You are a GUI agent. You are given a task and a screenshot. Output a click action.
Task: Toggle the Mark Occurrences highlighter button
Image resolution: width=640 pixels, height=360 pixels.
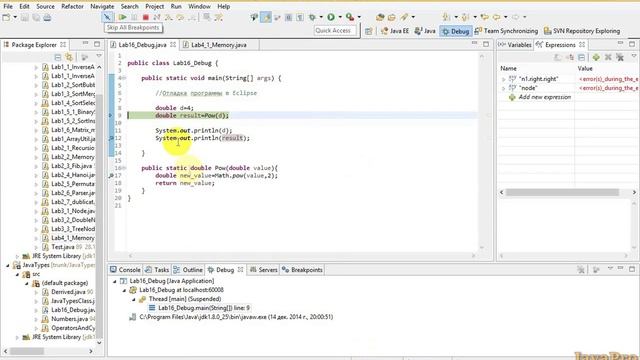(x=266, y=17)
